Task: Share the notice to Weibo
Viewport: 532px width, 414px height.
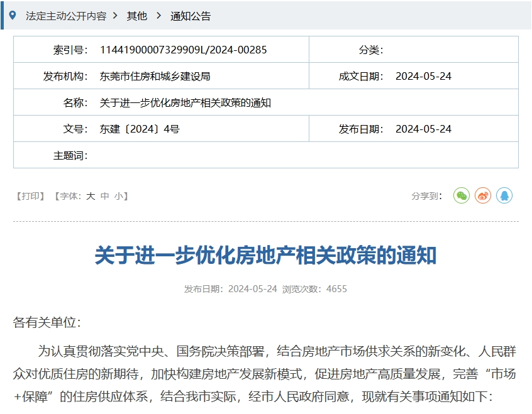Action: click(x=482, y=196)
